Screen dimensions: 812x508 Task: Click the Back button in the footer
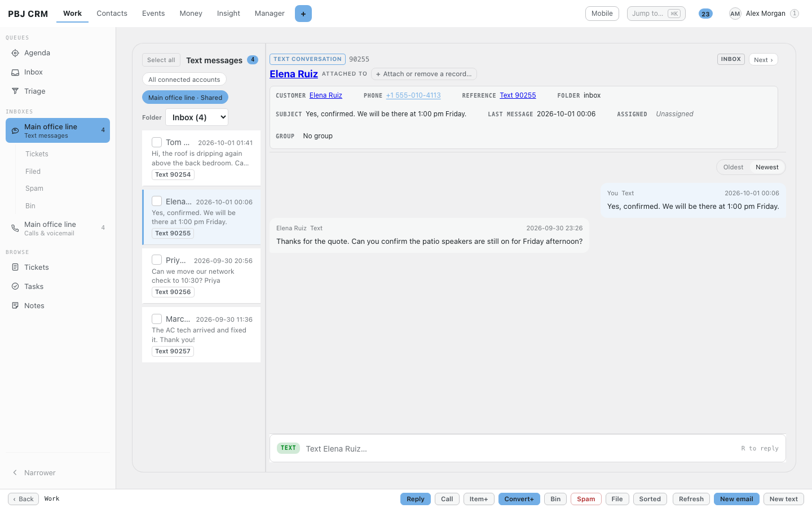24,499
